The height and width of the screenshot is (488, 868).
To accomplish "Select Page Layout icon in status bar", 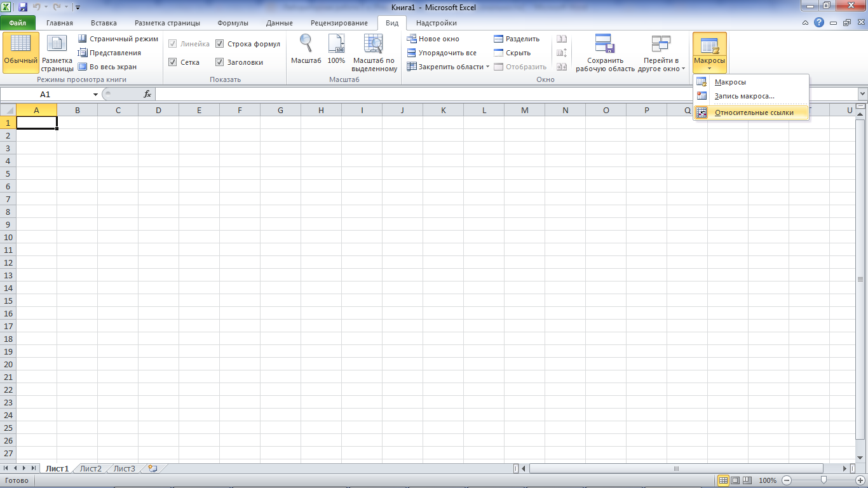I will 735,480.
